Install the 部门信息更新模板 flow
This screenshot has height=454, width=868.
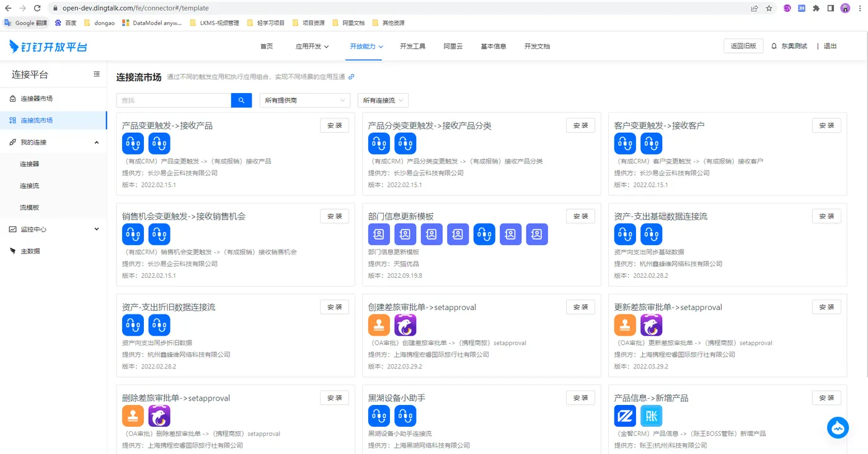pyautogui.click(x=581, y=216)
